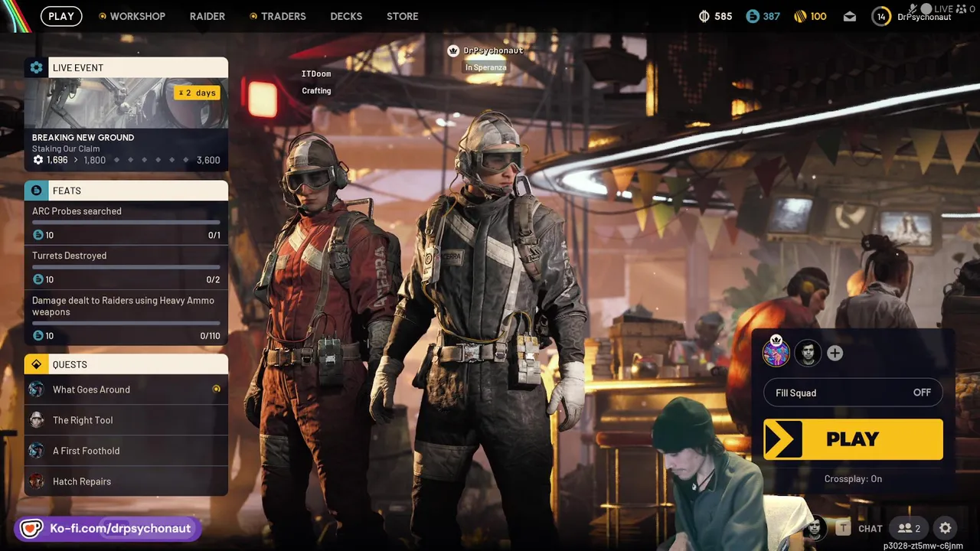The height and width of the screenshot is (551, 980).
Task: Select the ITDoom squad member label
Action: click(316, 74)
